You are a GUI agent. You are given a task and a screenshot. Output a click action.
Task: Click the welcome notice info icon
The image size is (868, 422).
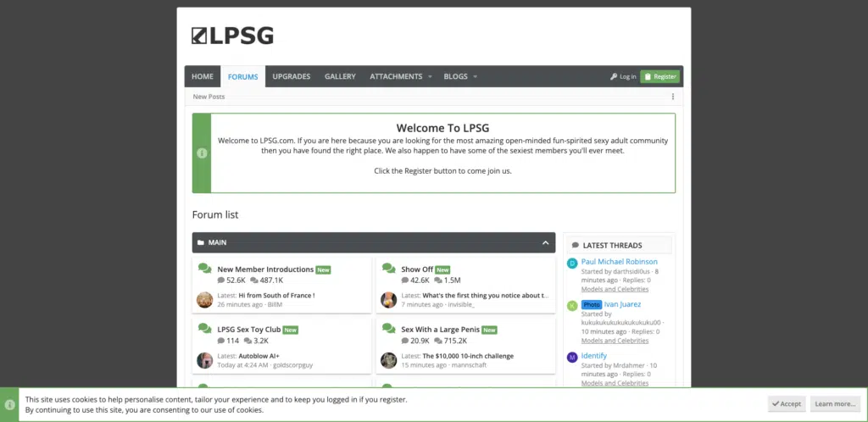[202, 153]
